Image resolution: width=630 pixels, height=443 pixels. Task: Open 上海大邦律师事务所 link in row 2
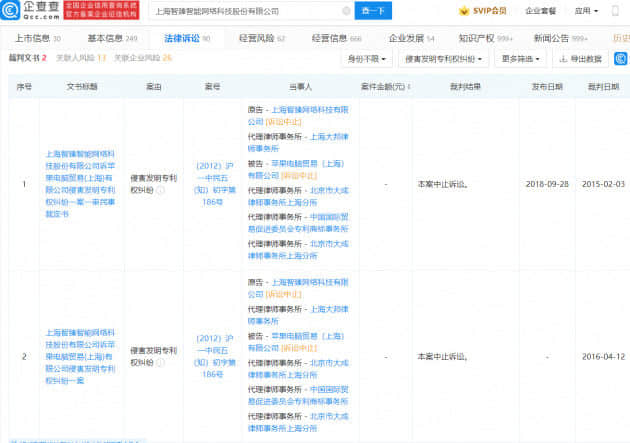tap(298, 315)
